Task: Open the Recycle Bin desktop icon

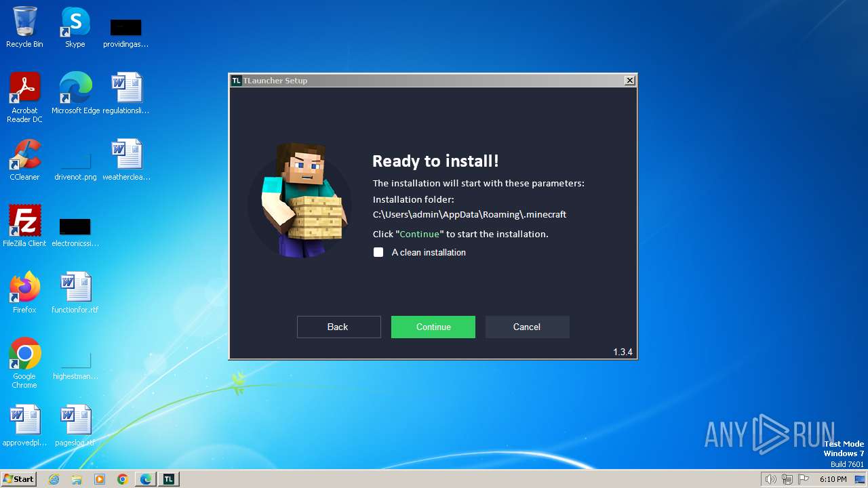Action: click(x=24, y=27)
